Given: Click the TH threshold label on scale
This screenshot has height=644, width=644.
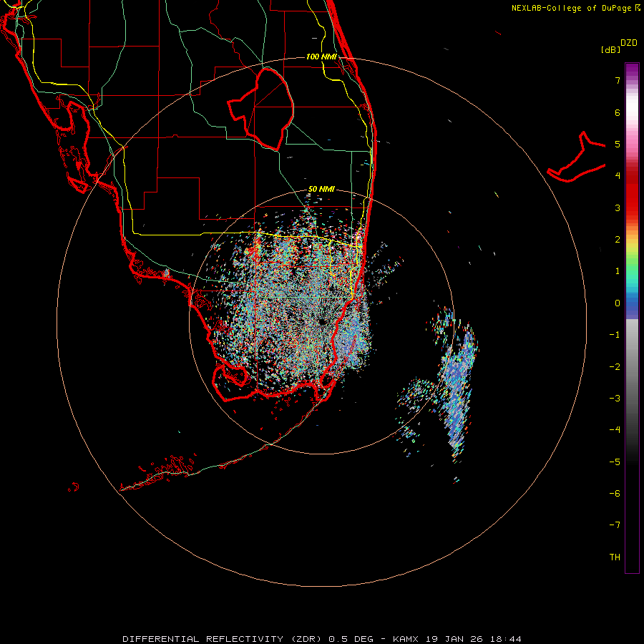Looking at the screenshot, I should point(615,557).
